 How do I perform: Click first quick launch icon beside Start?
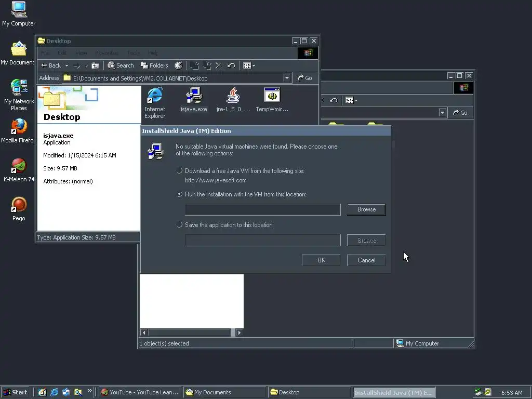(x=42, y=392)
